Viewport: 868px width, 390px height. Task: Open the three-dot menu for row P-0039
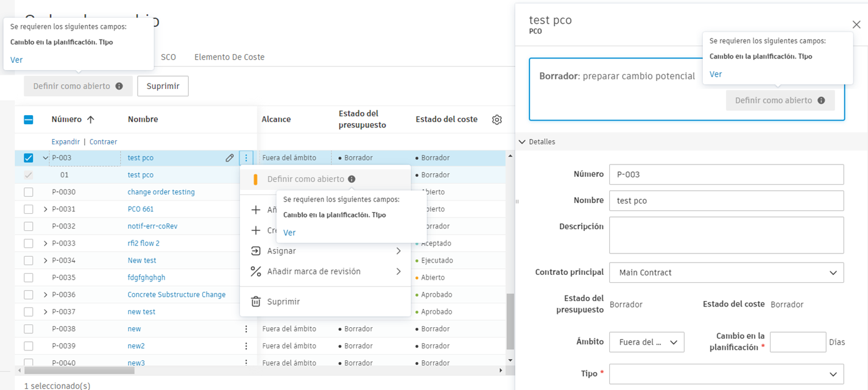[246, 346]
